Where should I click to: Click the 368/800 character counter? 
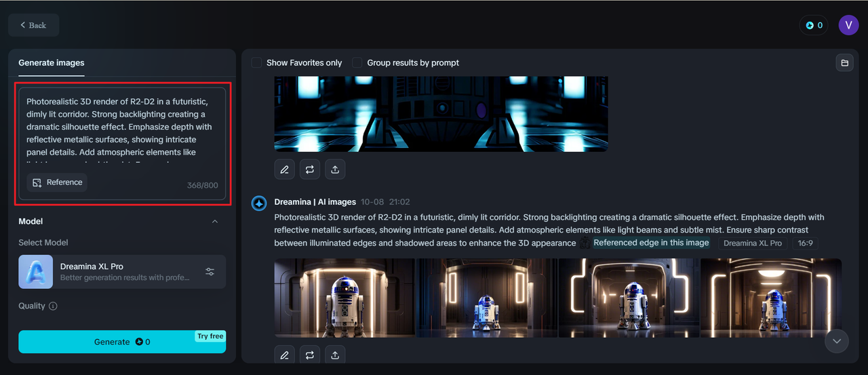pos(203,185)
